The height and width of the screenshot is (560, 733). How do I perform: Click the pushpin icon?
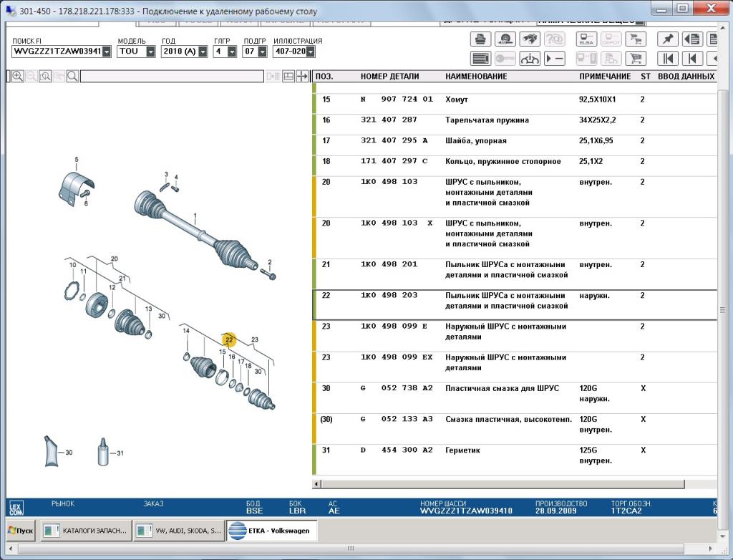(668, 39)
